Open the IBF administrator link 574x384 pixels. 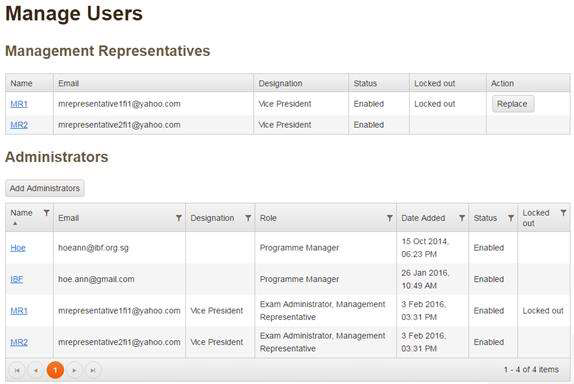point(16,279)
